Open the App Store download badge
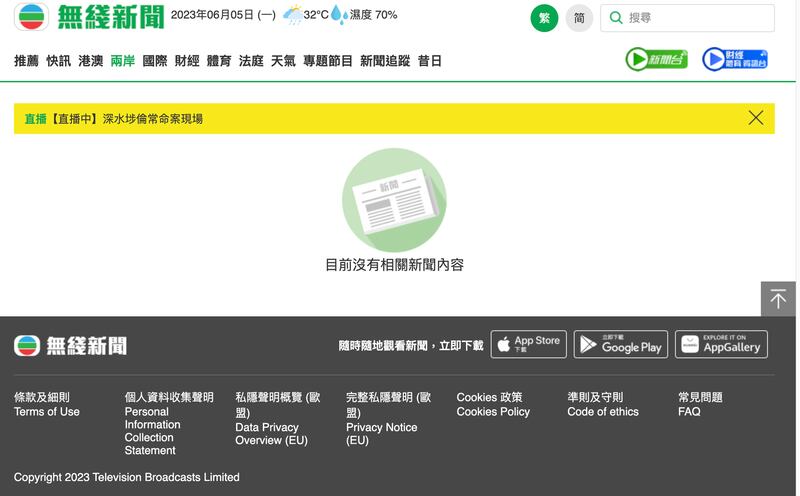Viewport: 800px width, 496px height. [528, 344]
